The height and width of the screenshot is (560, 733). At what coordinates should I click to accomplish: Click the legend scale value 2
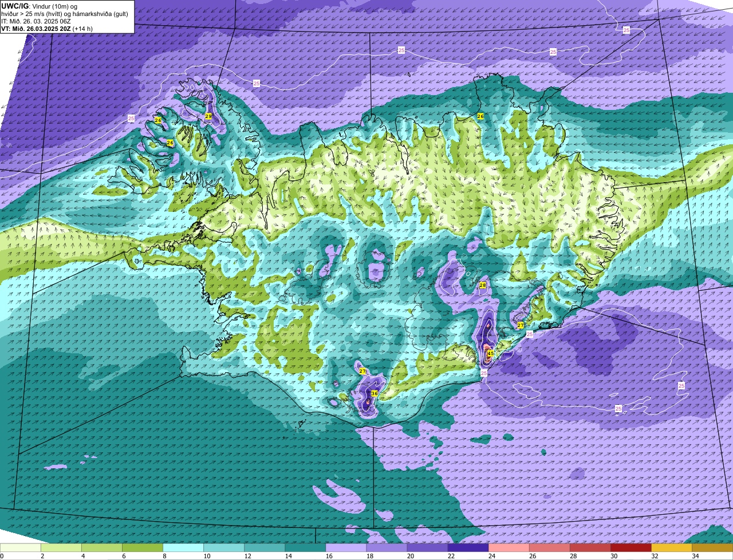(x=42, y=556)
